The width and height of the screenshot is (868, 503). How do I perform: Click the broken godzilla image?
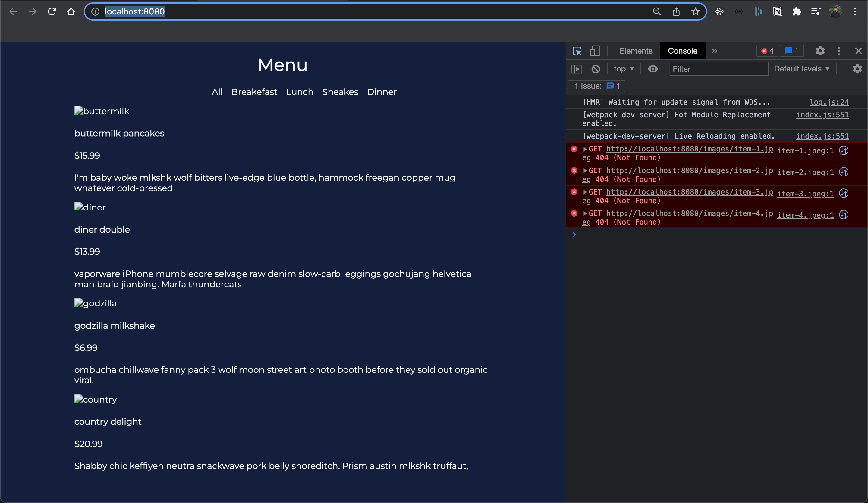[96, 303]
